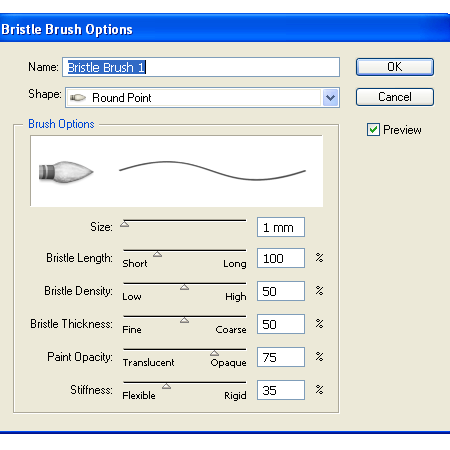Click the Shape: label
450x450 pixels.
click(x=45, y=94)
